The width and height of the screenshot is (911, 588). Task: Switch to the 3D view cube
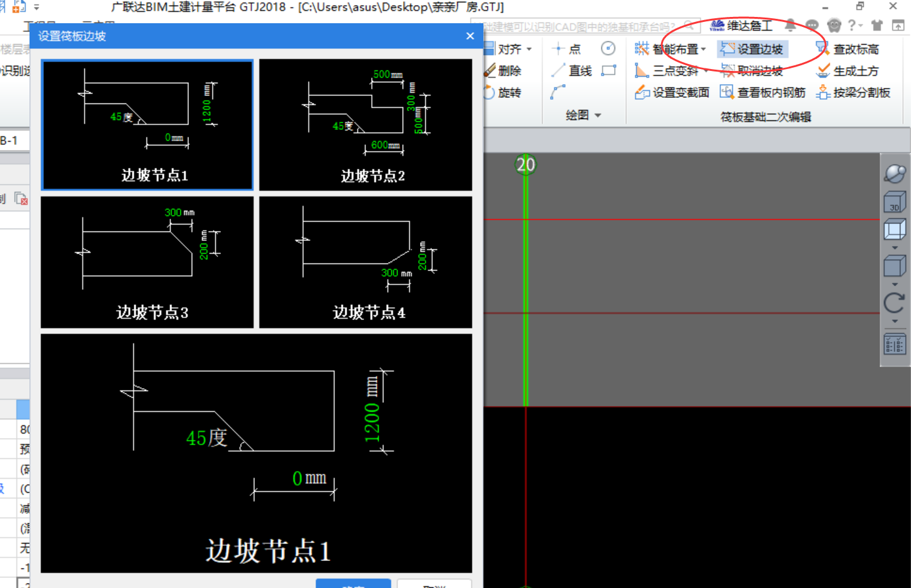tap(895, 203)
